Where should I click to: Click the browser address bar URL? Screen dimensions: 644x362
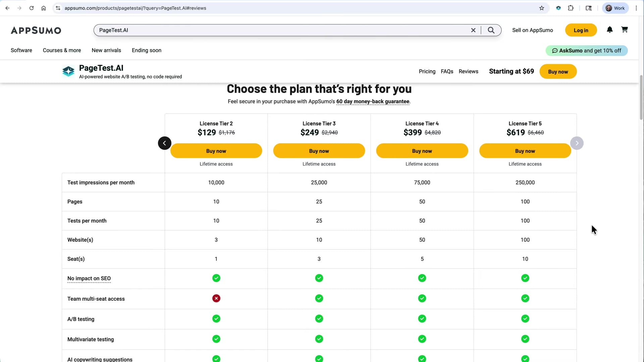click(135, 8)
